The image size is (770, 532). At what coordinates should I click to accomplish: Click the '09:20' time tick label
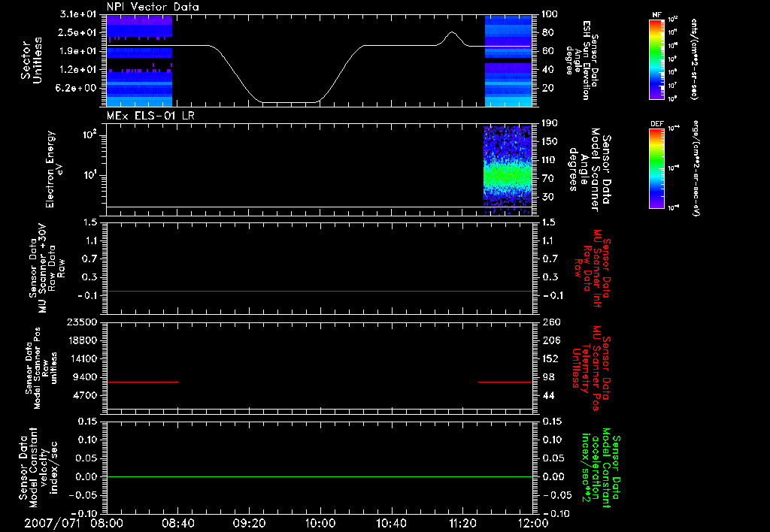pos(249,524)
